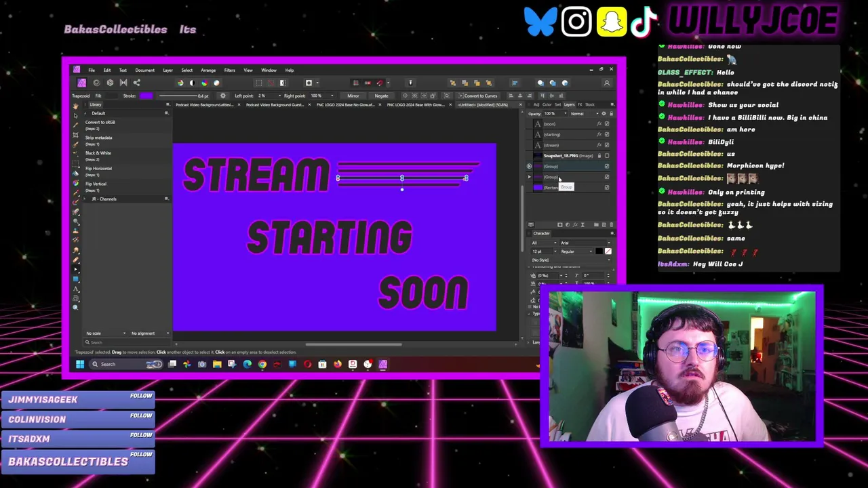
Task: Apply Auto Colors wheel icon
Action: [204, 83]
